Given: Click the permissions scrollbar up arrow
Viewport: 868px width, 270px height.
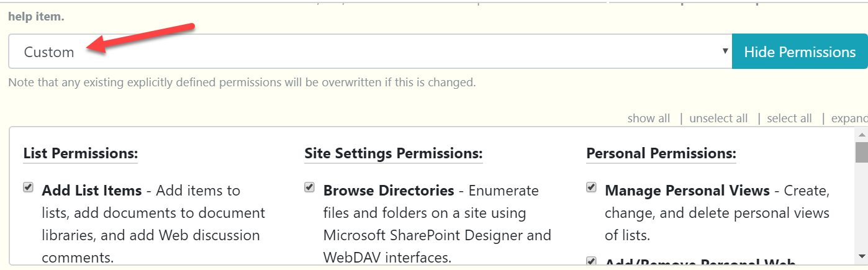Looking at the screenshot, I should coord(861,134).
